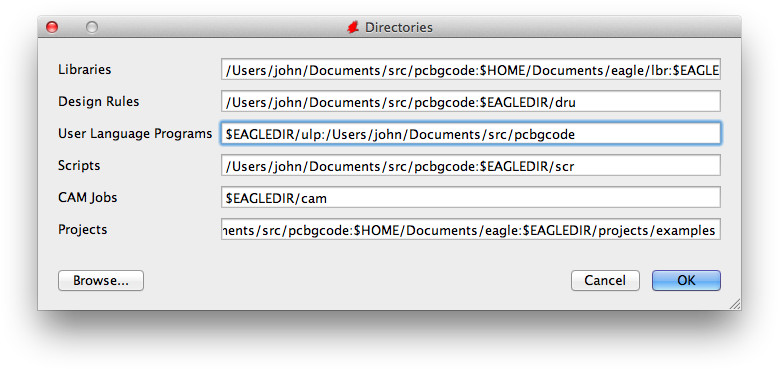The width and height of the screenshot is (778, 369).
Task: Confirm changes with OK button
Action: (x=686, y=280)
